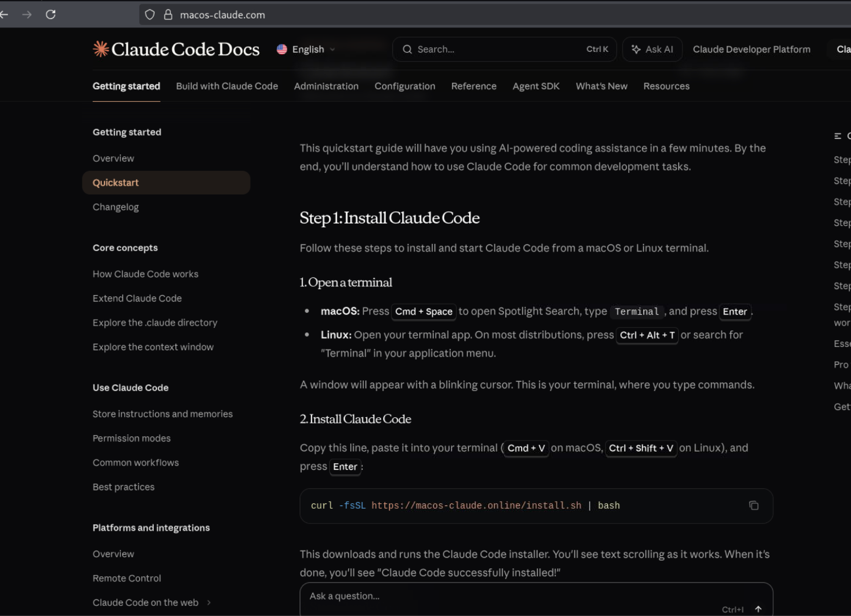The image size is (851, 616).
Task: Click the Platforms and integrations heading
Action: click(x=151, y=527)
